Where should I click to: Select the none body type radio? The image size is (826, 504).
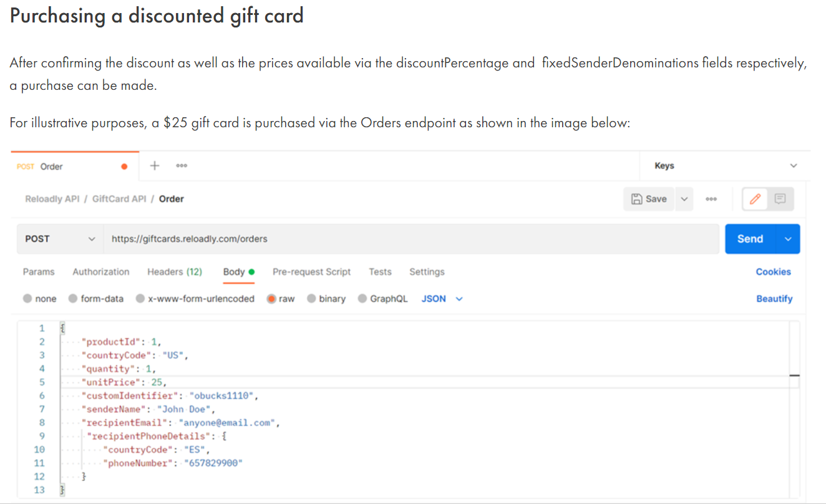27,299
